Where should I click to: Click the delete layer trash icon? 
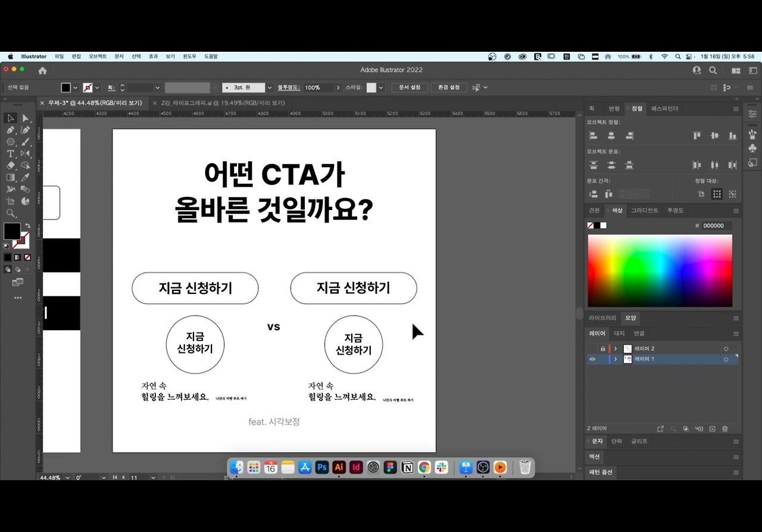725,428
